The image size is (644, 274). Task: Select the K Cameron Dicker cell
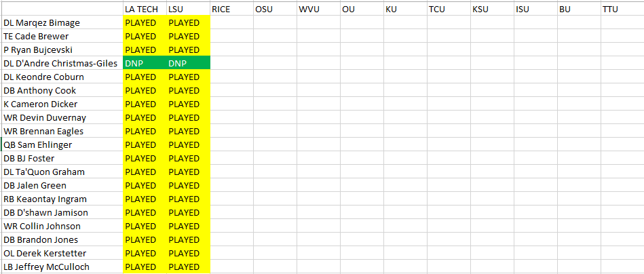point(62,104)
